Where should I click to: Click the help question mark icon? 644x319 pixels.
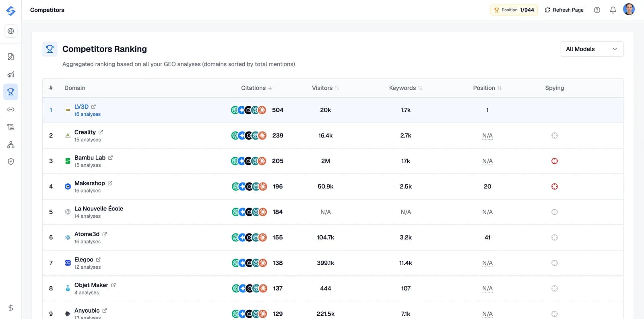[x=597, y=10]
